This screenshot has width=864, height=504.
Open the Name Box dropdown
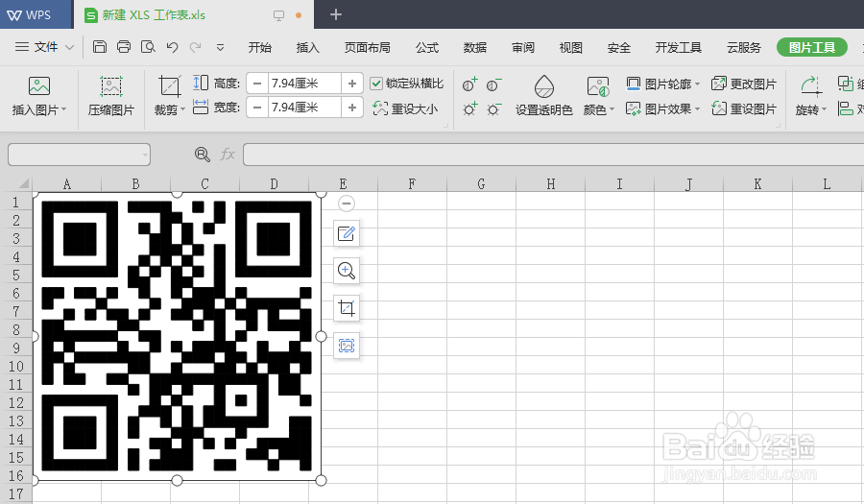click(x=145, y=155)
